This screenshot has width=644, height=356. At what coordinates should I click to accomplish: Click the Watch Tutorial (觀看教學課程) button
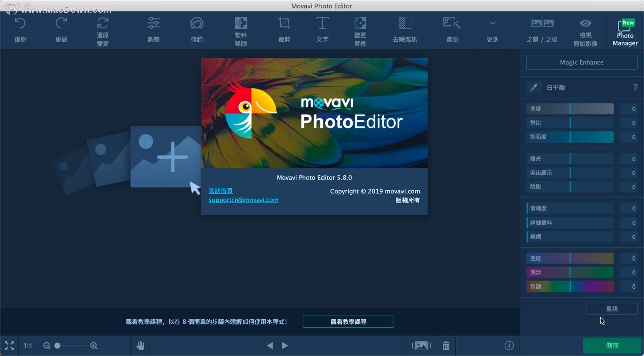pos(349,322)
